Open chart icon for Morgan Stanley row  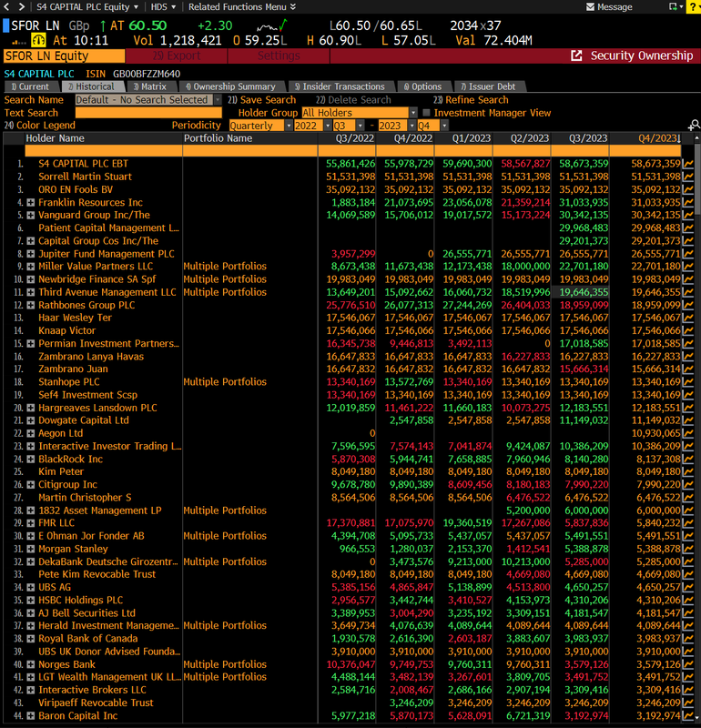coord(688,549)
